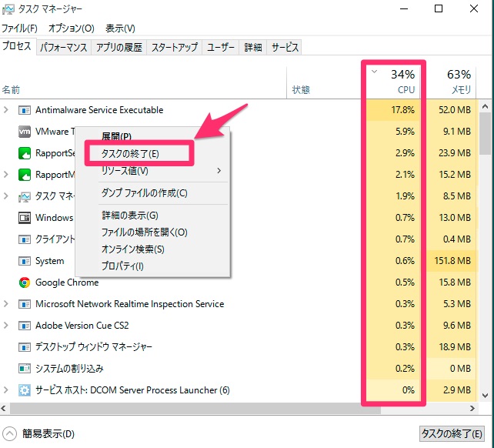Image resolution: width=494 pixels, height=448 pixels.
Task: Expand the Adobe Version Cue CS2 row
Action: pyautogui.click(x=5, y=326)
